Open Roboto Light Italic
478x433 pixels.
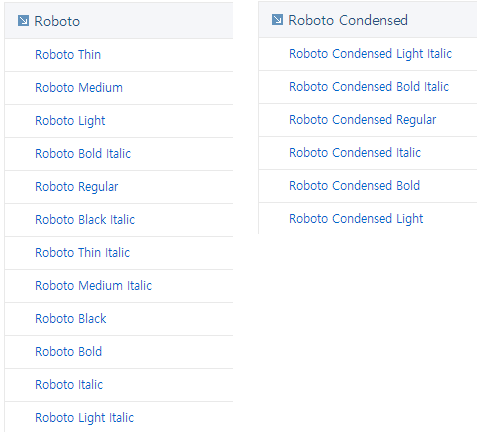[x=85, y=418]
